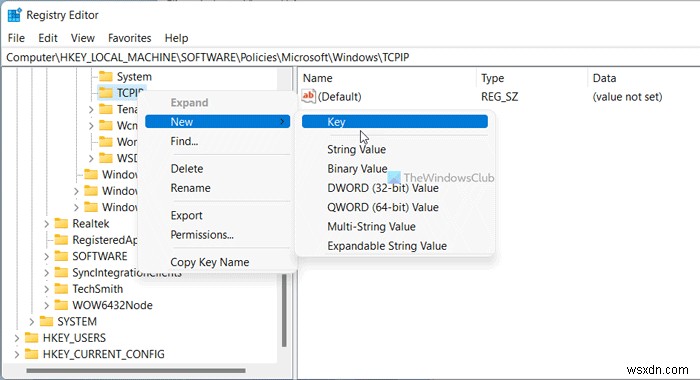Click the (Default) string value icon
The image size is (700, 380).
[308, 96]
